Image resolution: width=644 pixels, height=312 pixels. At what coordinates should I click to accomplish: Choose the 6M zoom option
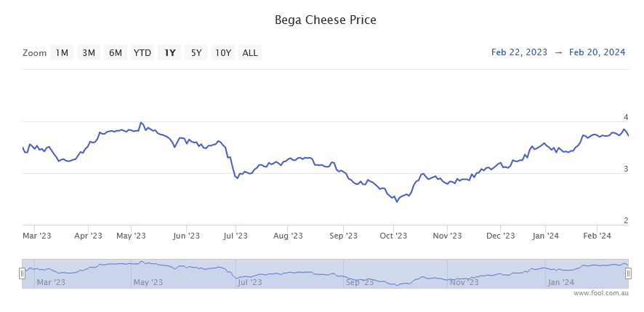[x=116, y=52]
